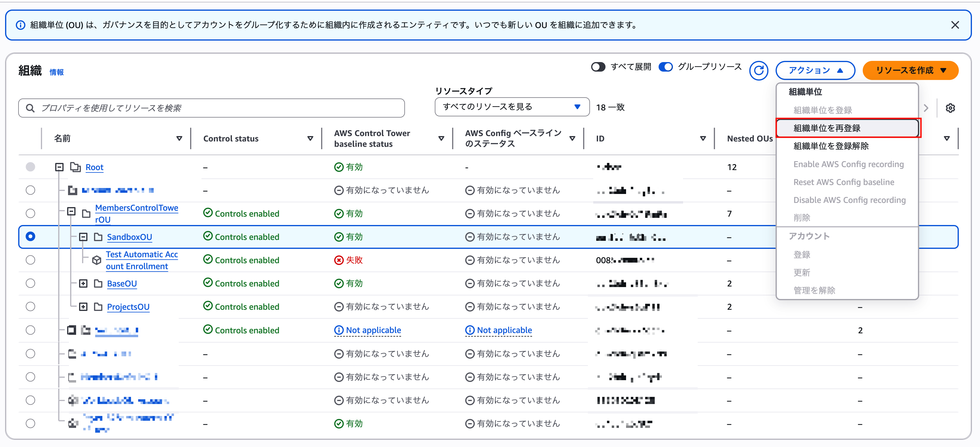Dismiss the OU information banner
This screenshot has height=447, width=980.
[x=955, y=25]
